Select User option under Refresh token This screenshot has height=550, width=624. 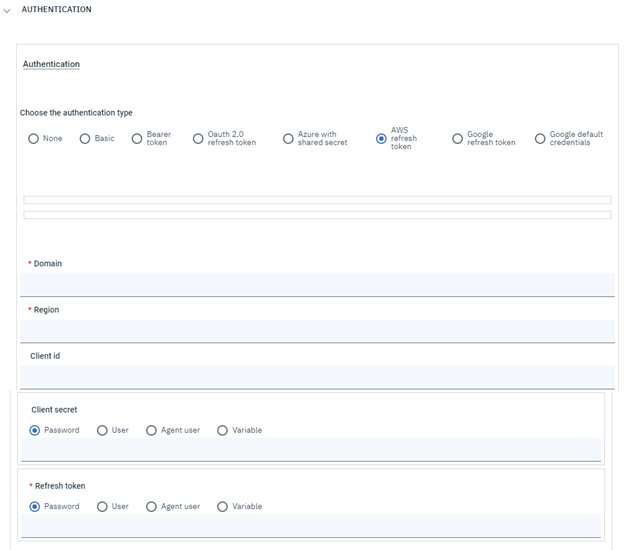(103, 506)
